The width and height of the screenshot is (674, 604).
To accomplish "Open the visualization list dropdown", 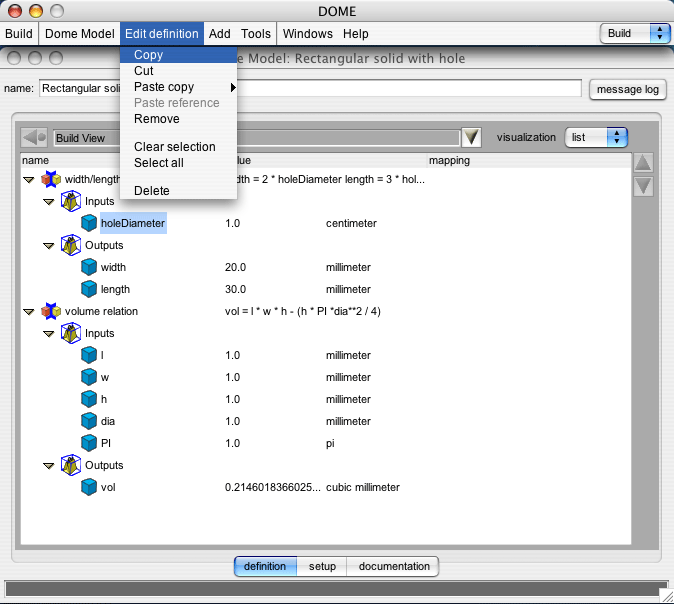I will [596, 138].
